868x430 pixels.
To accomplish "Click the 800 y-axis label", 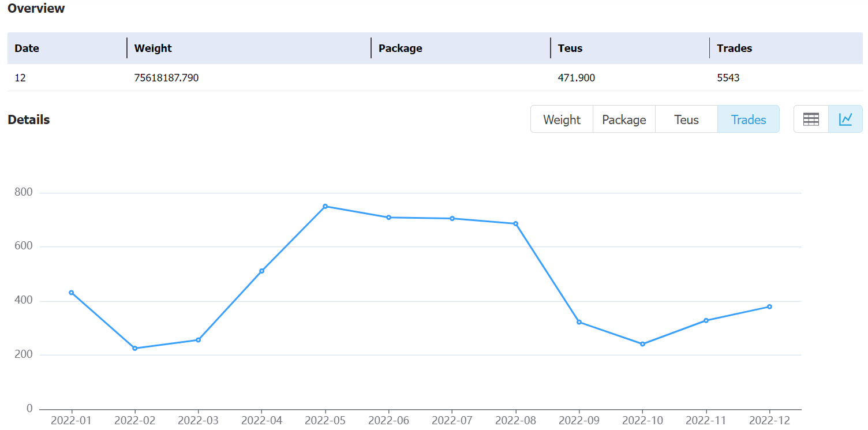I will (24, 192).
